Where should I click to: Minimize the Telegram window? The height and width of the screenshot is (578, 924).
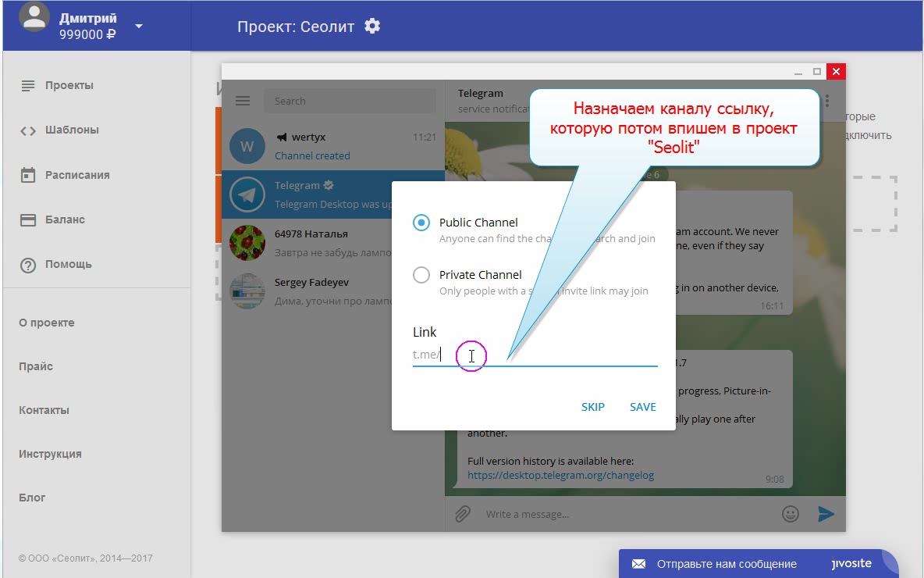[x=798, y=72]
